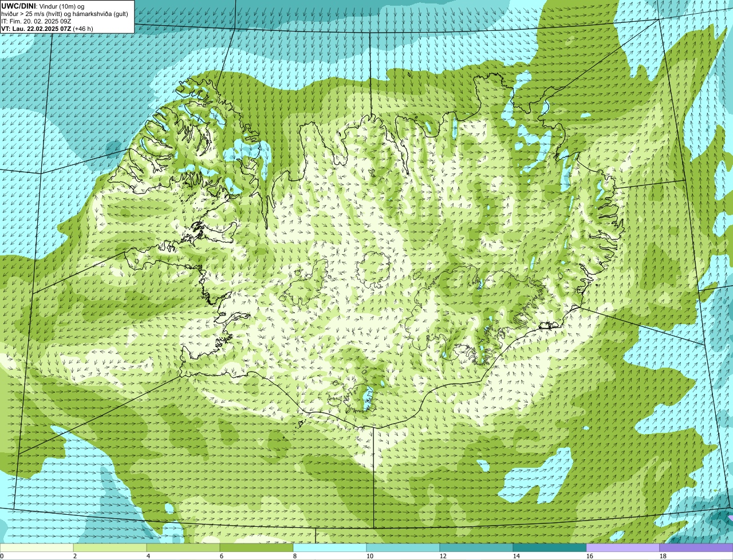Click the '10' label on the wind scale
Image resolution: width=733 pixels, height=560 pixels.
pos(370,556)
